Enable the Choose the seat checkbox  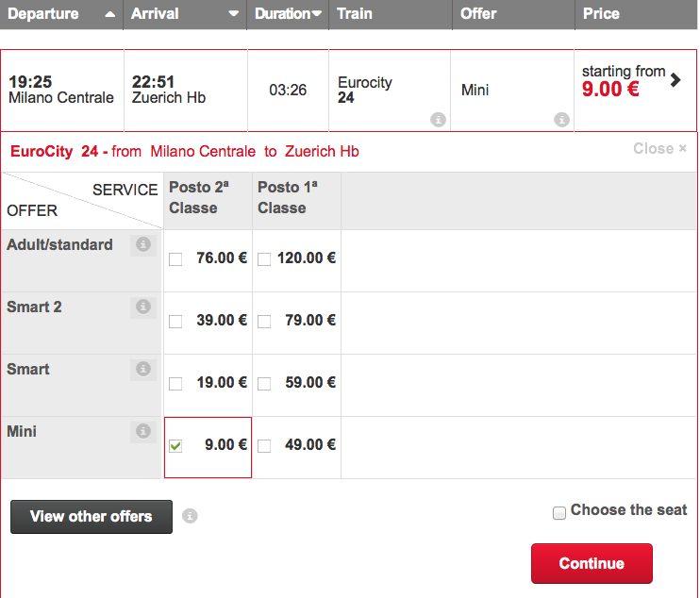559,512
